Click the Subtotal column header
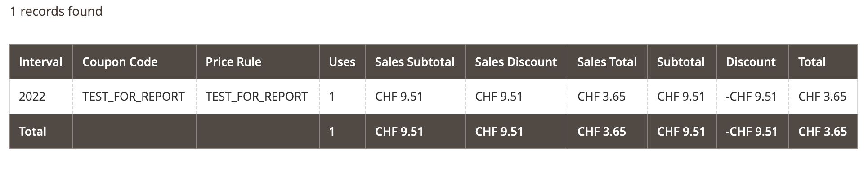This screenshot has width=868, height=176. (681, 62)
